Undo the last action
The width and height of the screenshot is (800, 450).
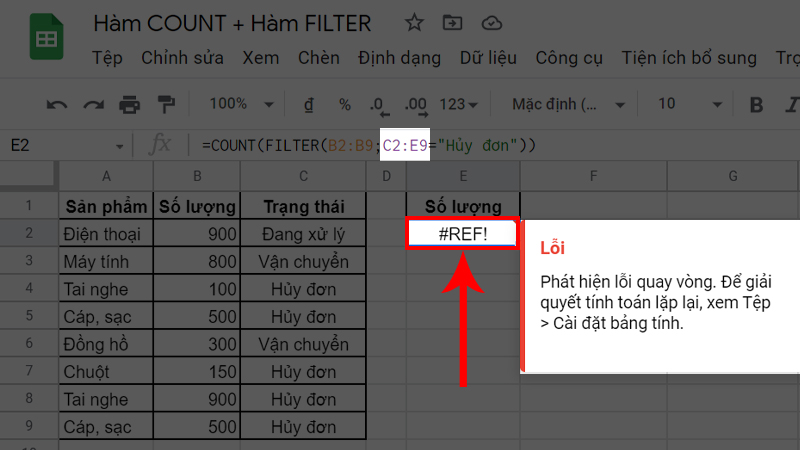[x=57, y=104]
